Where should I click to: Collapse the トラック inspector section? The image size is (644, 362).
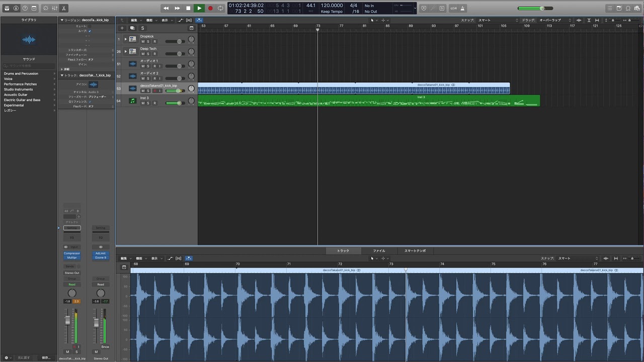[62, 75]
